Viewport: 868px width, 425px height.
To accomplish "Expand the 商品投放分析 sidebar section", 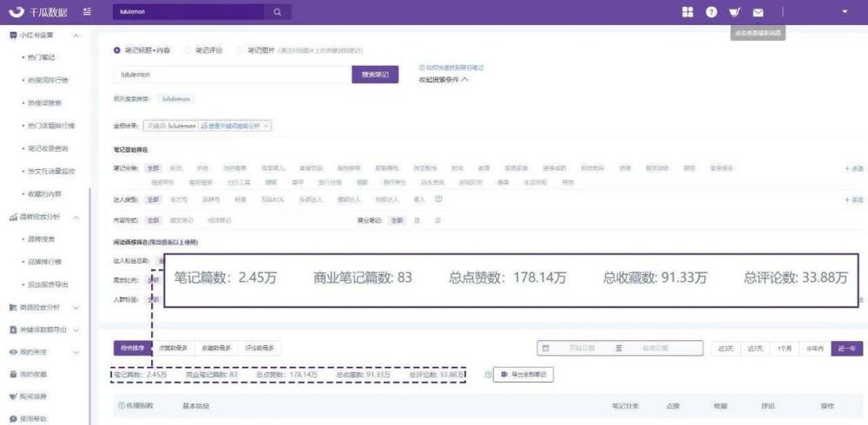I will 76,307.
